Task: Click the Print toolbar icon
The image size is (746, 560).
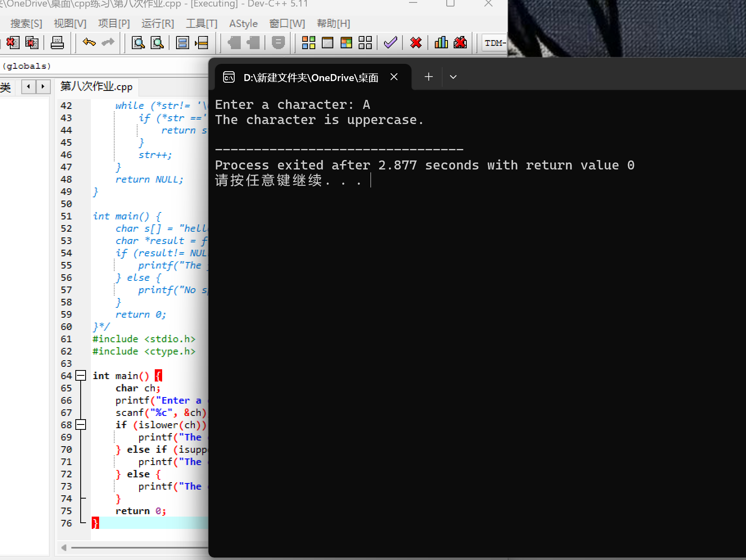Action: click(x=57, y=43)
